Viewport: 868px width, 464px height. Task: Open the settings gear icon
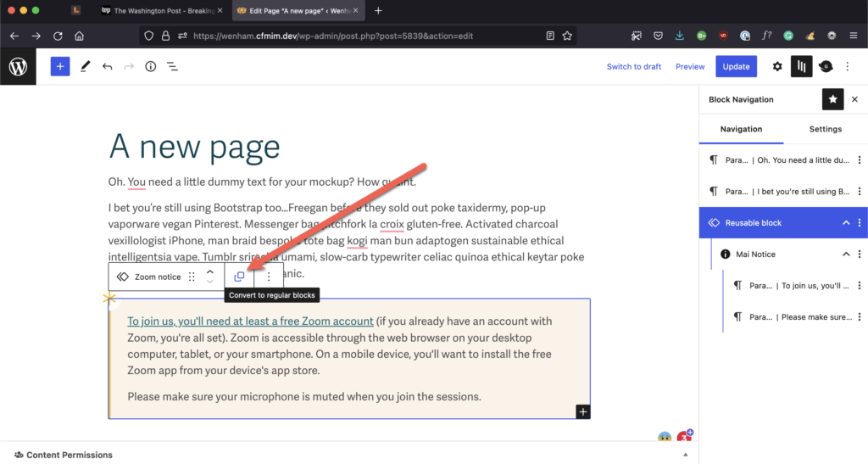point(777,66)
